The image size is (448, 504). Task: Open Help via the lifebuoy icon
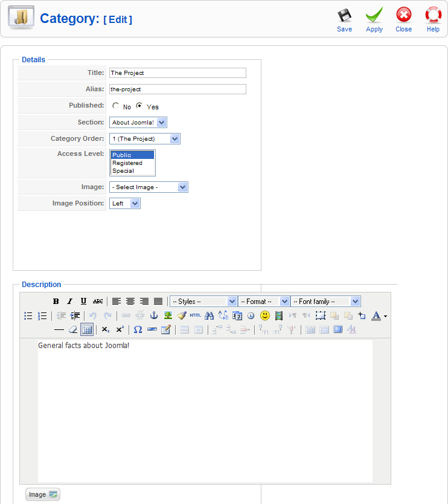click(433, 19)
